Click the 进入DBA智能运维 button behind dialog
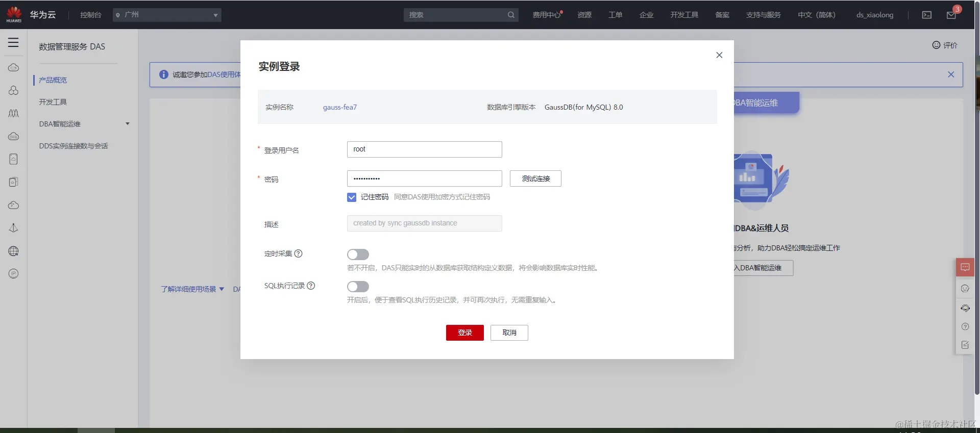Viewport: 980px width, 433px height. pos(763,268)
